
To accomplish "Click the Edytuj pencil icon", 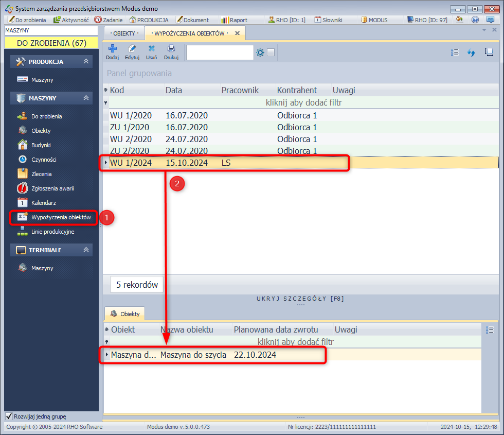I will (132, 49).
